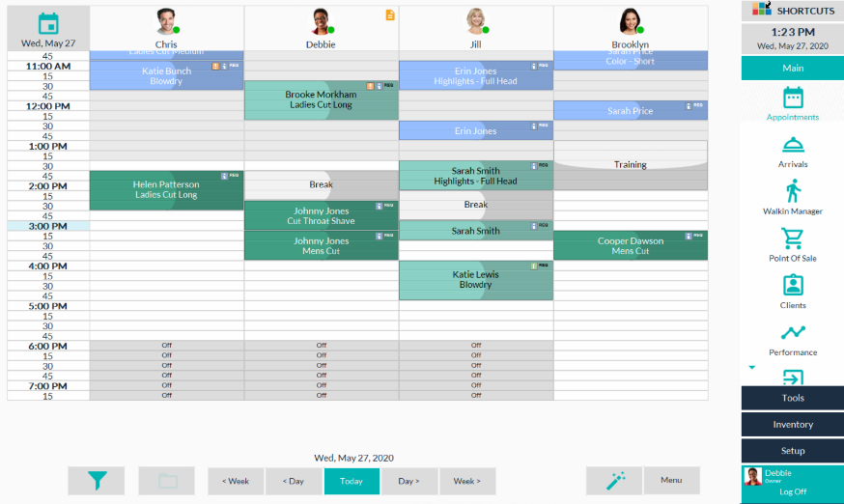
Task: Click info icon on Helen Patterson appointment
Action: tap(224, 176)
